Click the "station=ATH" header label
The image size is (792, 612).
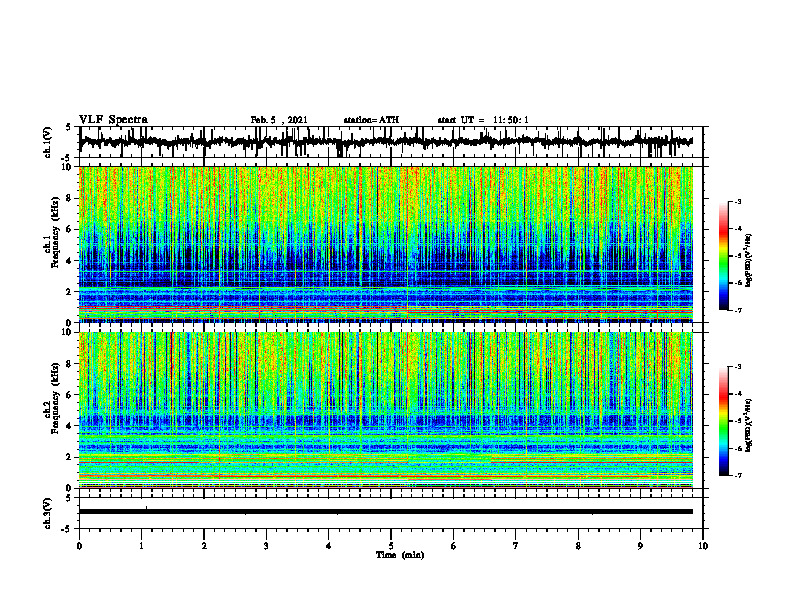371,120
